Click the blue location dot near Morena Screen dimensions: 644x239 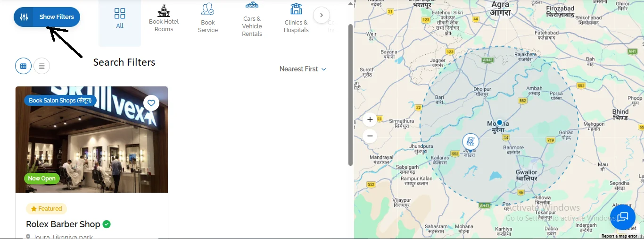[x=500, y=122]
